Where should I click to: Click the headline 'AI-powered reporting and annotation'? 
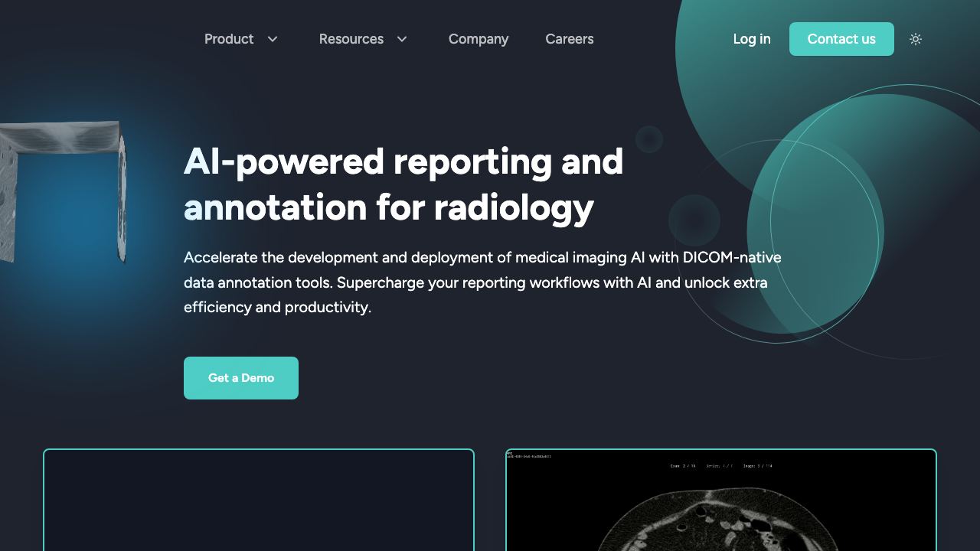tap(403, 184)
